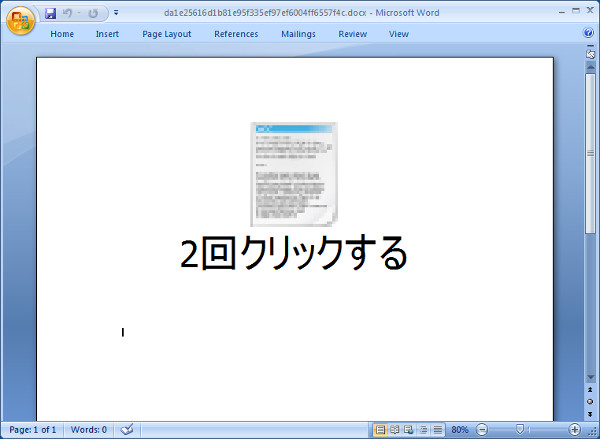
Task: Click the Undo arrow icon
Action: pos(68,14)
